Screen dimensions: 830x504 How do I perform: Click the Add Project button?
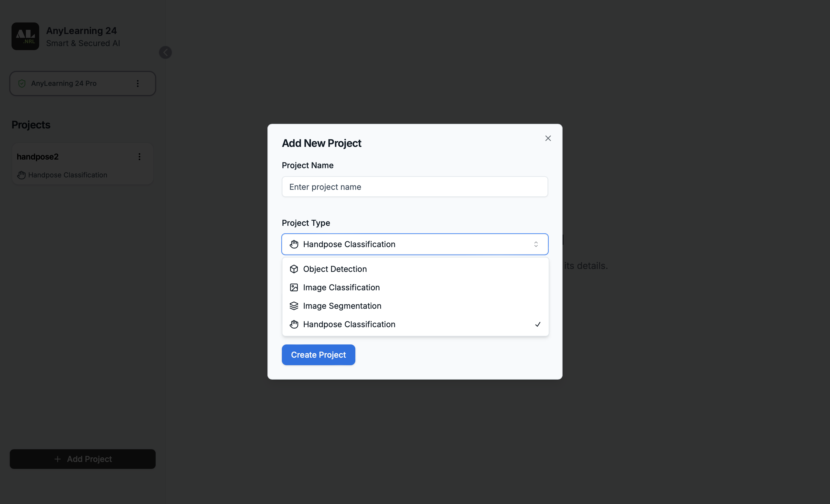(x=82, y=459)
